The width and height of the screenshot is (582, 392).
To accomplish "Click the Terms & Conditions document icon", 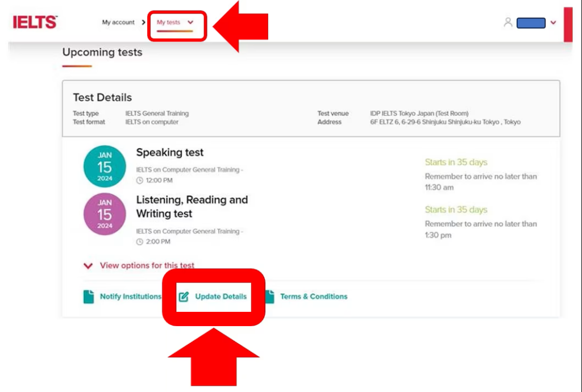I will pos(269,297).
